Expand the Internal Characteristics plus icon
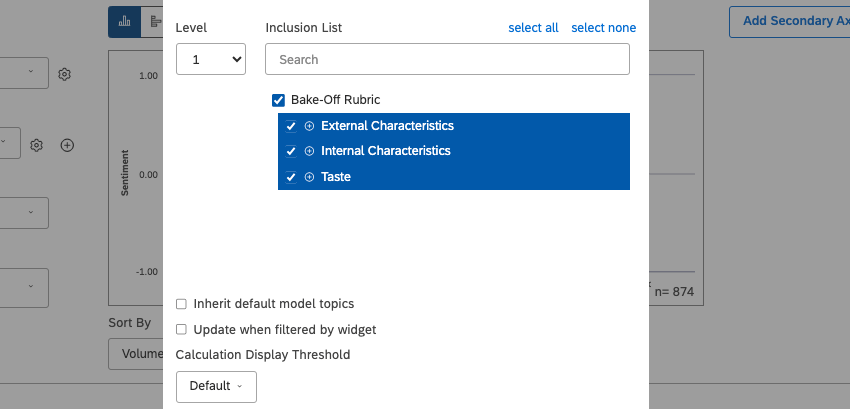850x409 pixels. [309, 151]
